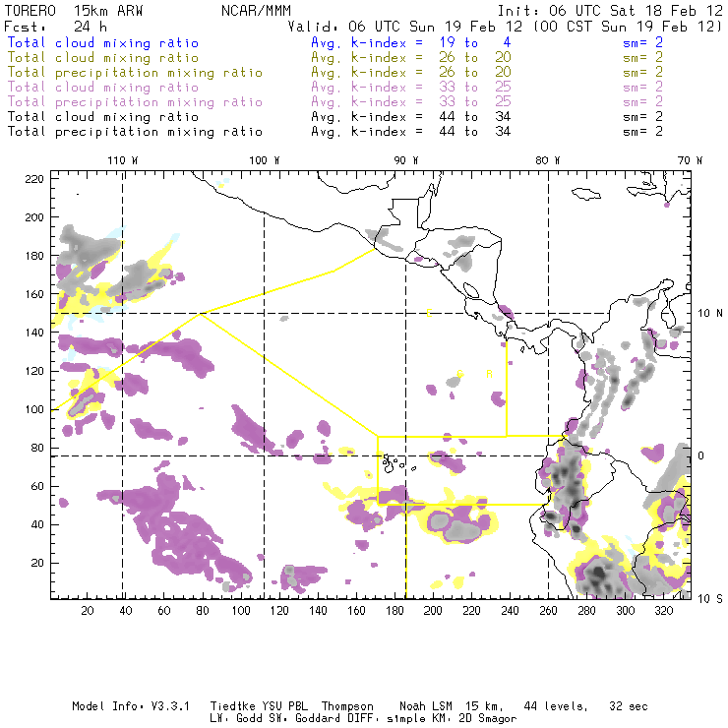The image size is (728, 728).
Task: Click "300" on the horizontal axis
Action: [x=626, y=611]
